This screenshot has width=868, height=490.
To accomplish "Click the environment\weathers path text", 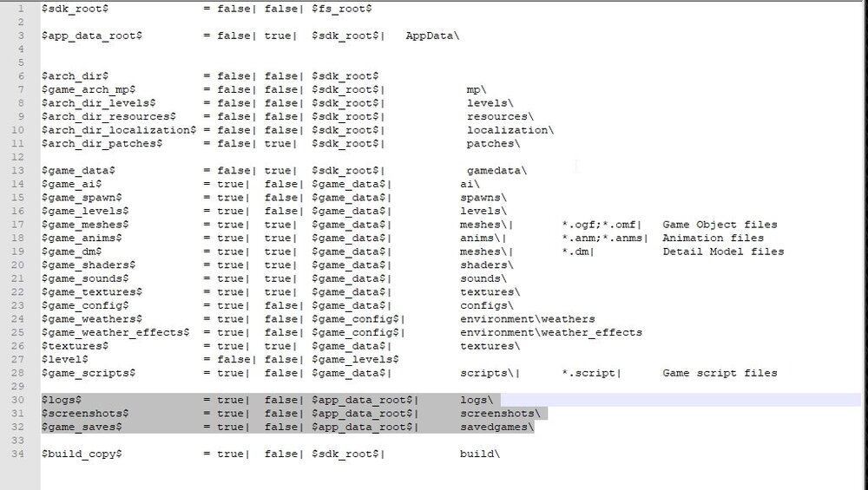I will click(527, 319).
